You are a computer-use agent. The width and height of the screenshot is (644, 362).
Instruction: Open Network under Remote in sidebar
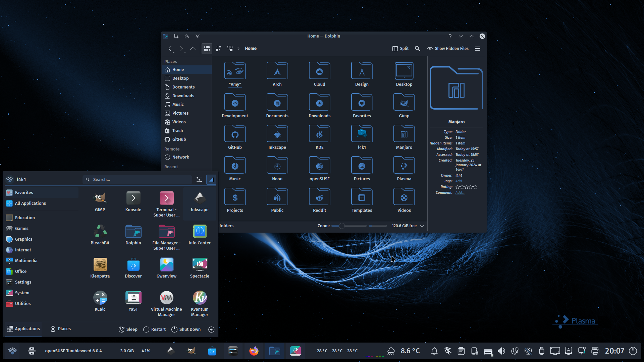[187, 157]
